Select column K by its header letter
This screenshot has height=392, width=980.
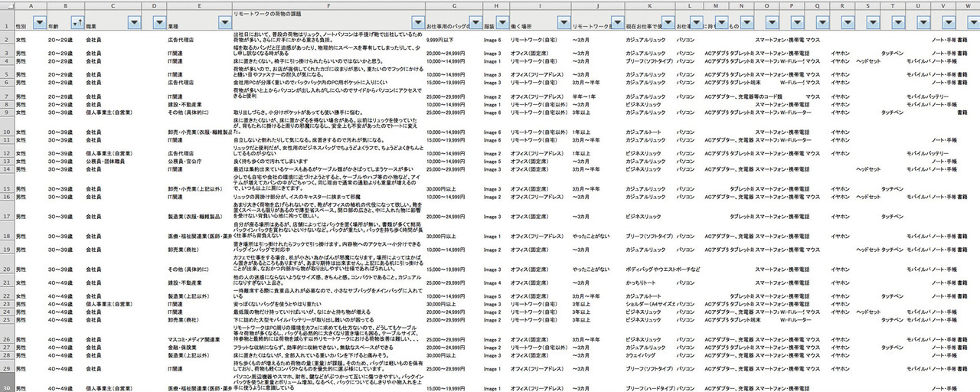[x=650, y=5]
